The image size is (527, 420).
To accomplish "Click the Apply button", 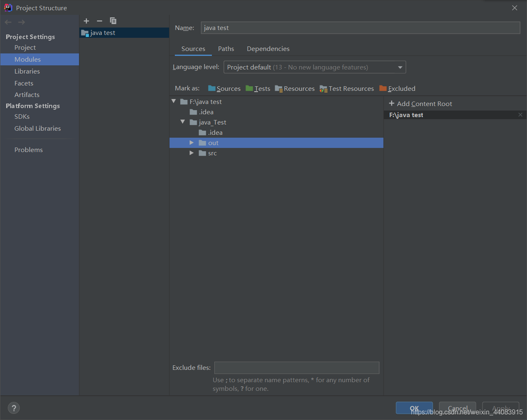I will [501, 408].
